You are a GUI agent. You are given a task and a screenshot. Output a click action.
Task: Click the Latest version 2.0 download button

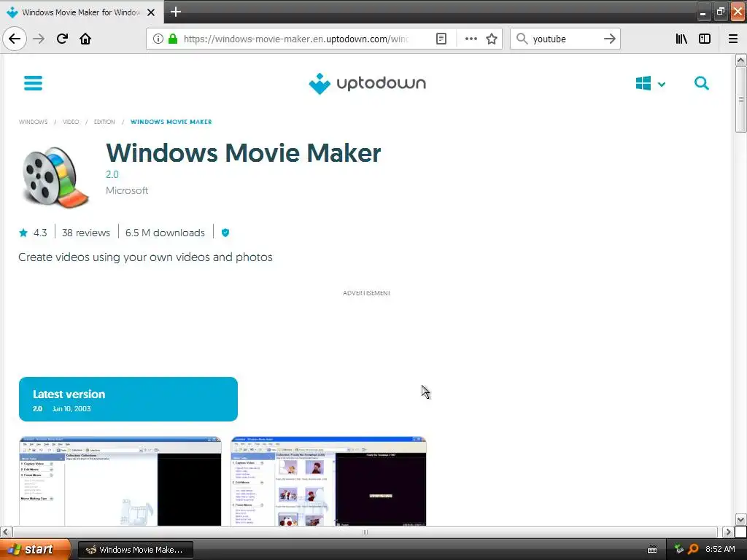point(128,399)
